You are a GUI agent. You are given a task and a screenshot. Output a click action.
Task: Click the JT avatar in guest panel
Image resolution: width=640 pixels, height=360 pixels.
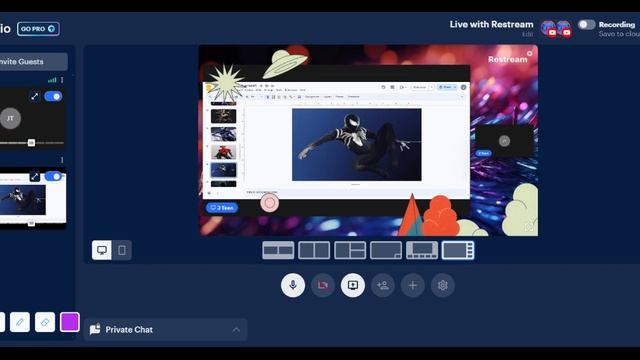11,118
